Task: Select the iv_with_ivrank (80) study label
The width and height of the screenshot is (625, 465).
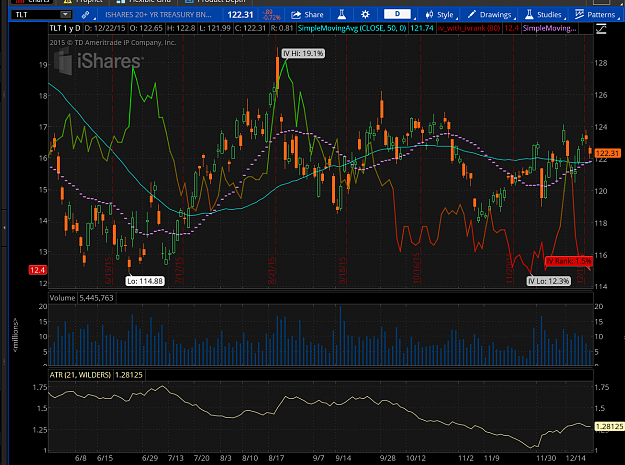Action: click(x=469, y=28)
